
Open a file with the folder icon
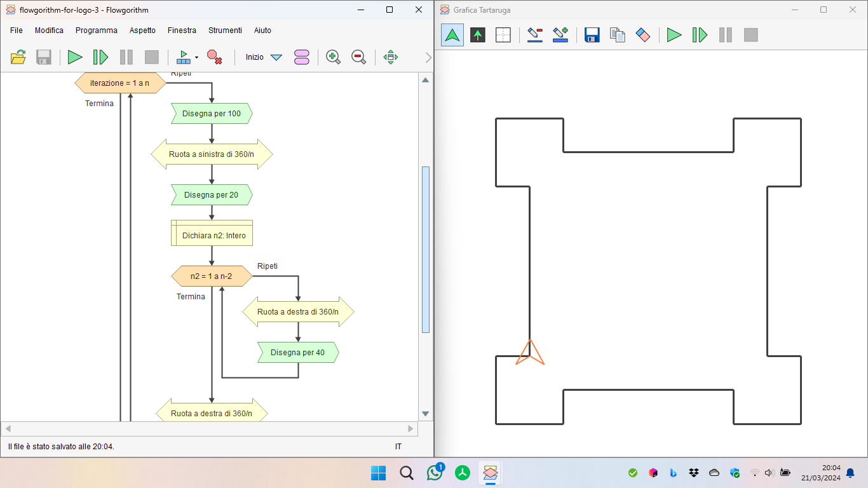(x=18, y=57)
